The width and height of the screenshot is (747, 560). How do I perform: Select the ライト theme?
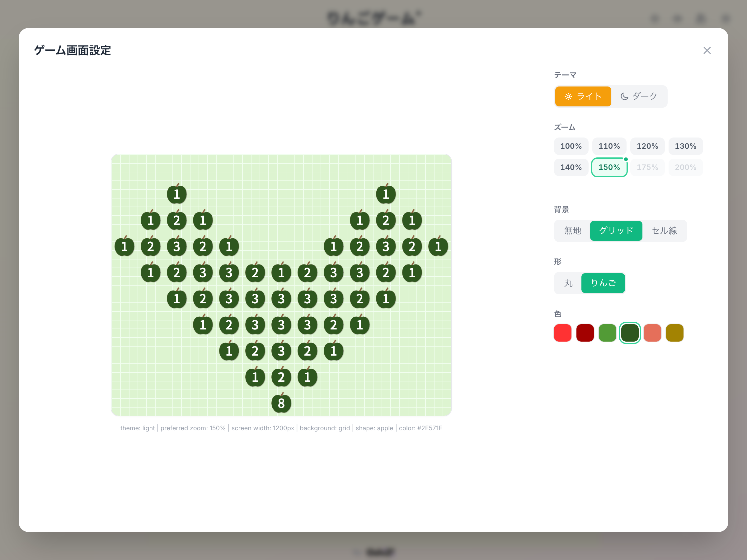pos(583,96)
